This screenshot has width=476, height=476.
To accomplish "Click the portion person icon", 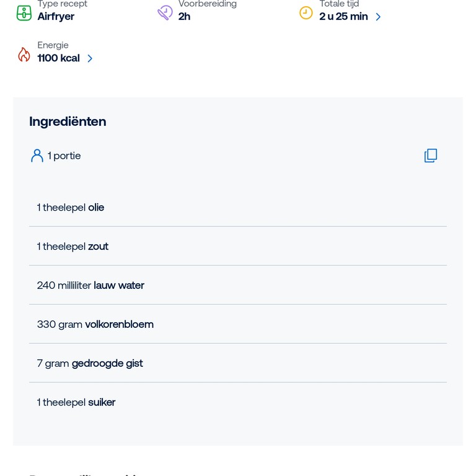I will point(37,156).
